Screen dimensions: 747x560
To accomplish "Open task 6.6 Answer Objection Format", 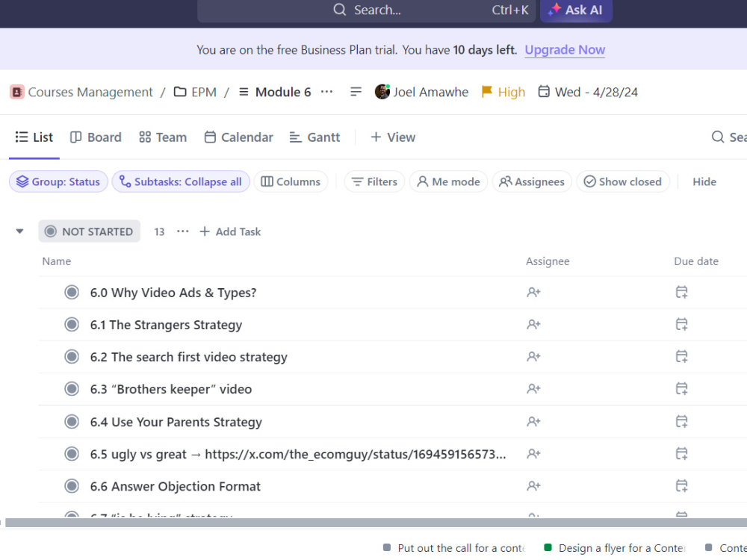I will tap(176, 487).
